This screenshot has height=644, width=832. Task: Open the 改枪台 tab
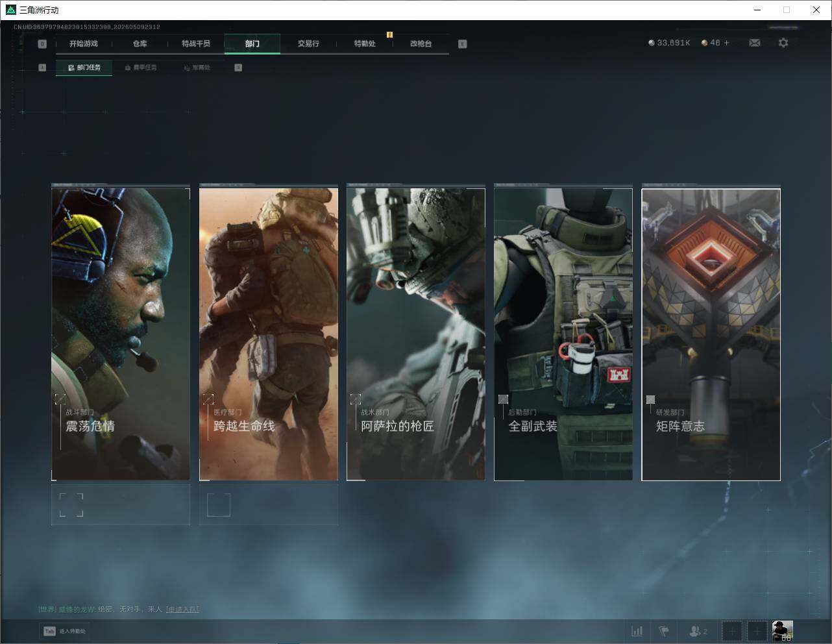point(421,43)
